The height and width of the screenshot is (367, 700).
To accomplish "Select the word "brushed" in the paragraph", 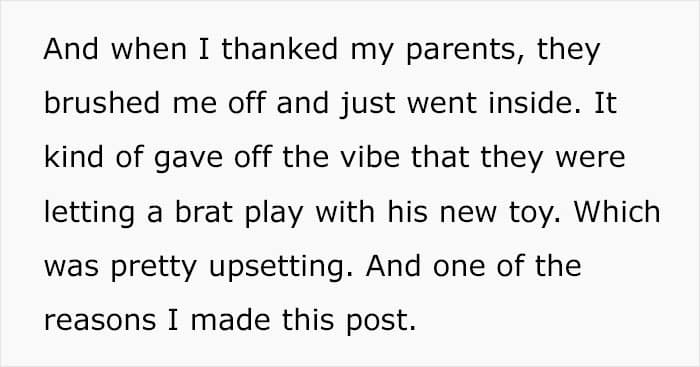I will (102, 103).
